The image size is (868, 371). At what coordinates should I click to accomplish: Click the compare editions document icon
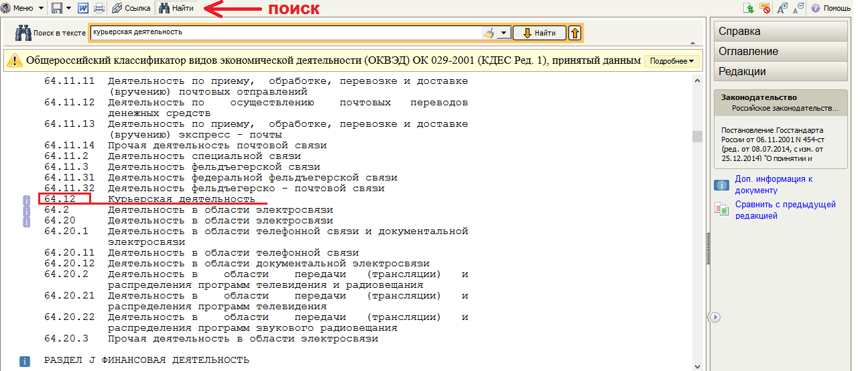click(721, 209)
